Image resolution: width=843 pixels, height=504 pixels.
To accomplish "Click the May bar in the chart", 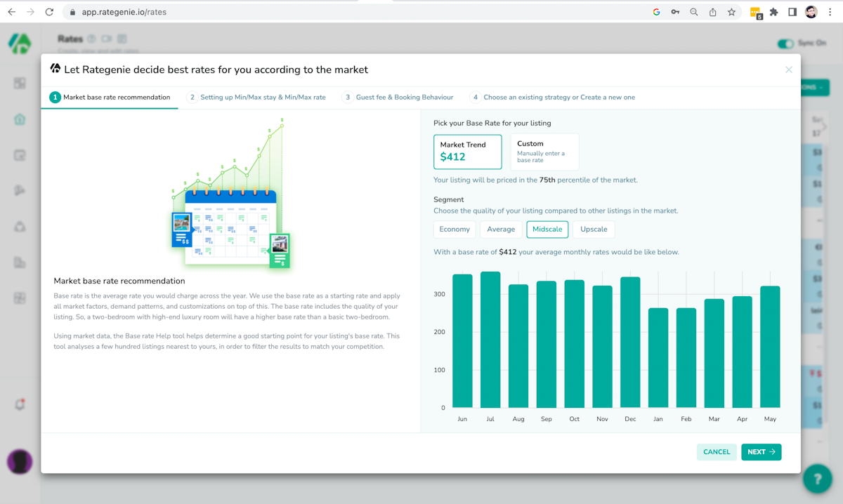I will pos(770,347).
